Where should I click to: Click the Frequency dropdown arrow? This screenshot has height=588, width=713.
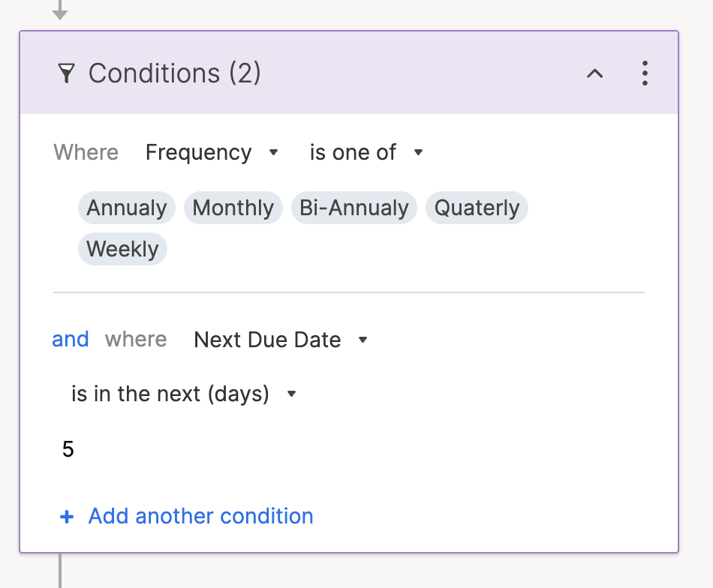274,152
